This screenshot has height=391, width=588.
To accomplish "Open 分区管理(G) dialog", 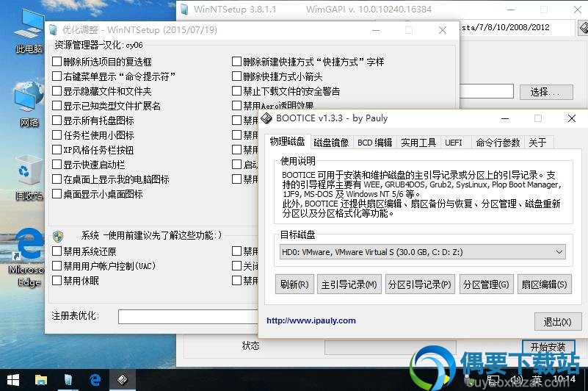I will (486, 284).
